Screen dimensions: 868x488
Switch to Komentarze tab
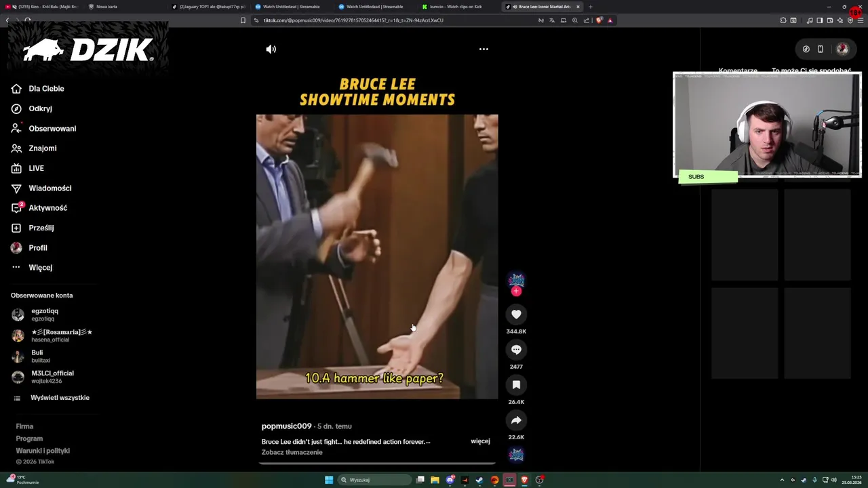738,70
